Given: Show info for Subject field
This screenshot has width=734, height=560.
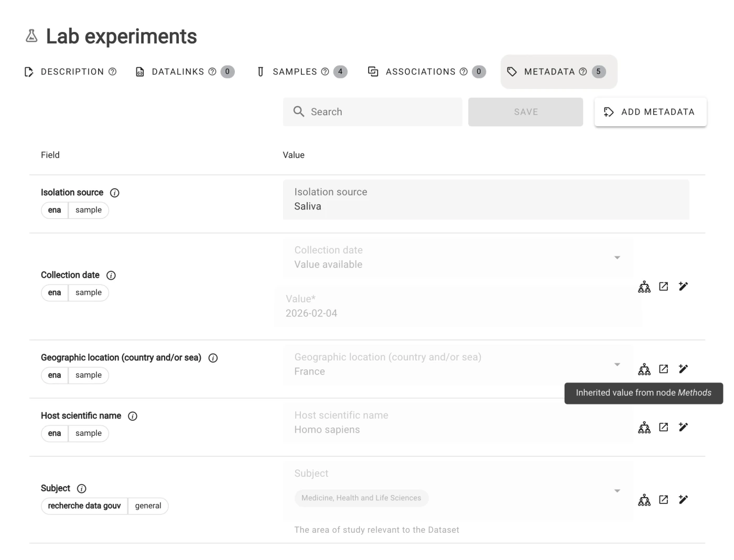Looking at the screenshot, I should (82, 489).
